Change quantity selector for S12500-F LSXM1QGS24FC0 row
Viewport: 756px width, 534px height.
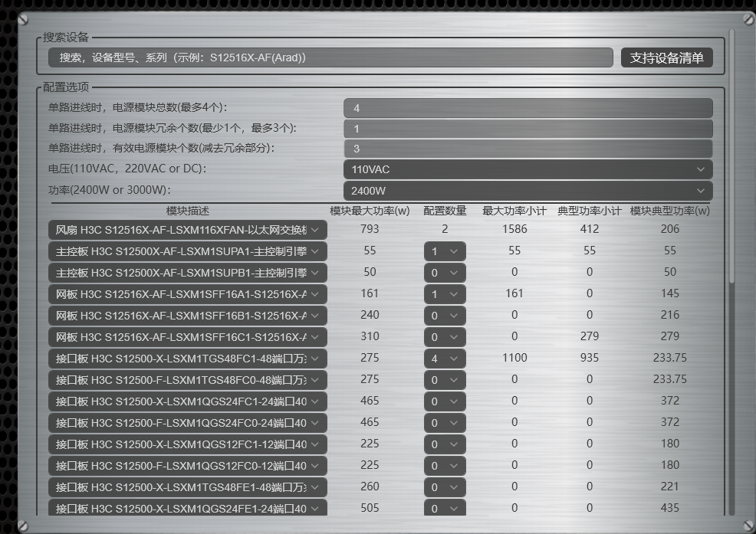coord(445,423)
